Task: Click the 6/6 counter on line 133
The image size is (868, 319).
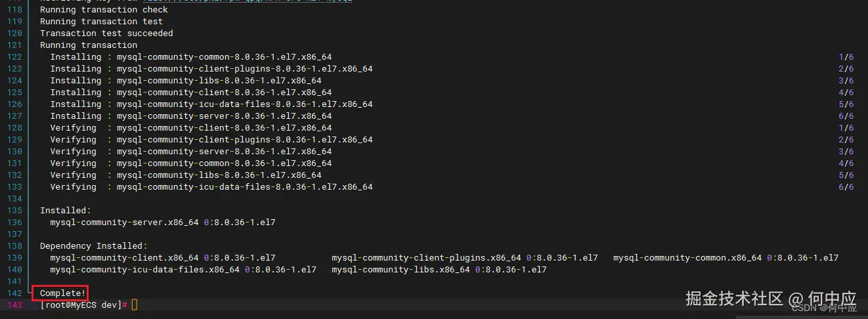Action: point(846,186)
